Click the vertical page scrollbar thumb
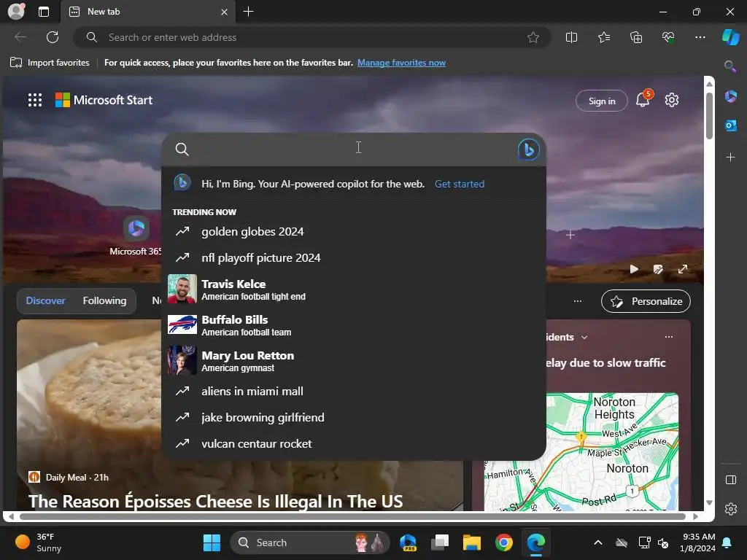747x560 pixels. coord(709,115)
